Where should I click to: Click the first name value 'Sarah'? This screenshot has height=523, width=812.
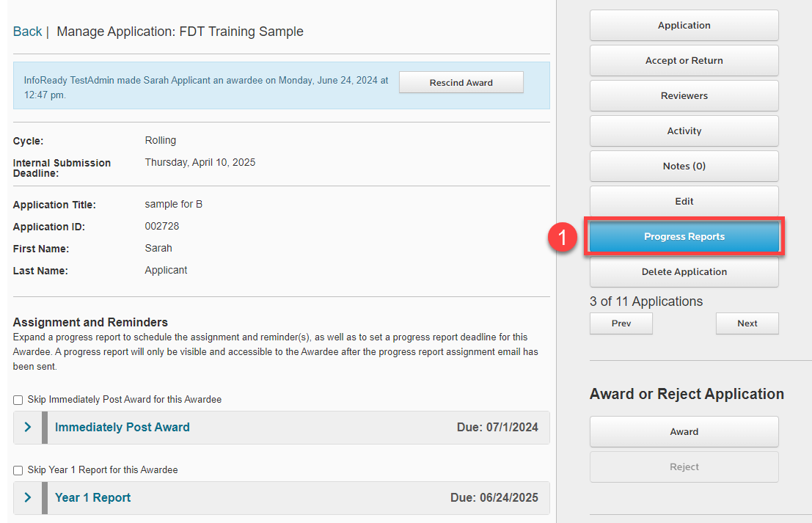tap(158, 248)
